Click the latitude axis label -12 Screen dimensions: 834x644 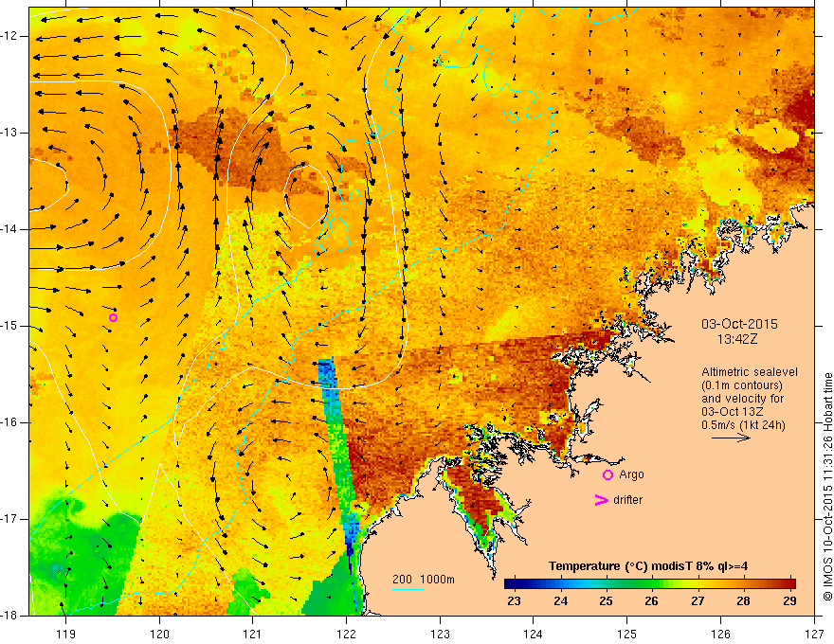[9, 36]
